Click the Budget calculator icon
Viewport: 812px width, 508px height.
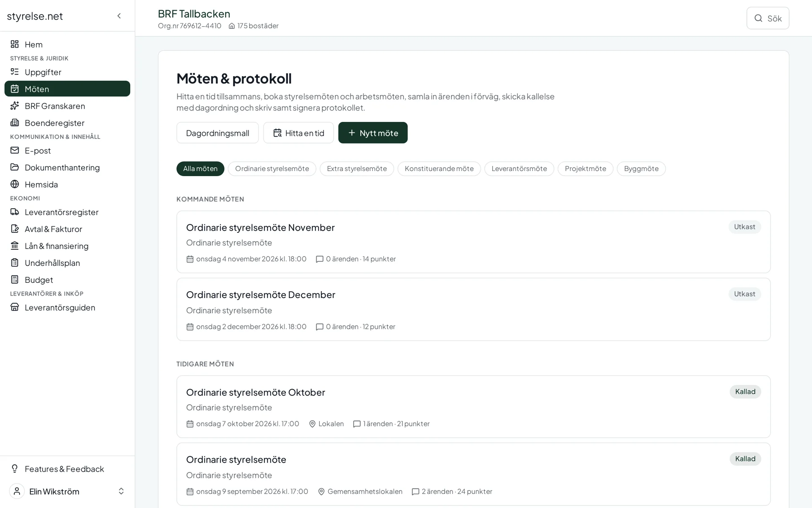coord(15,279)
